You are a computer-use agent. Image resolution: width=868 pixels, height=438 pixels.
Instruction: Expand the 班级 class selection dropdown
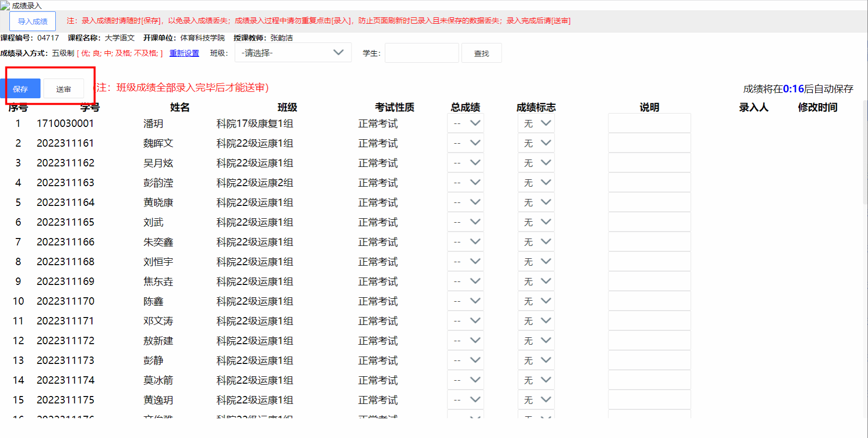coord(293,53)
